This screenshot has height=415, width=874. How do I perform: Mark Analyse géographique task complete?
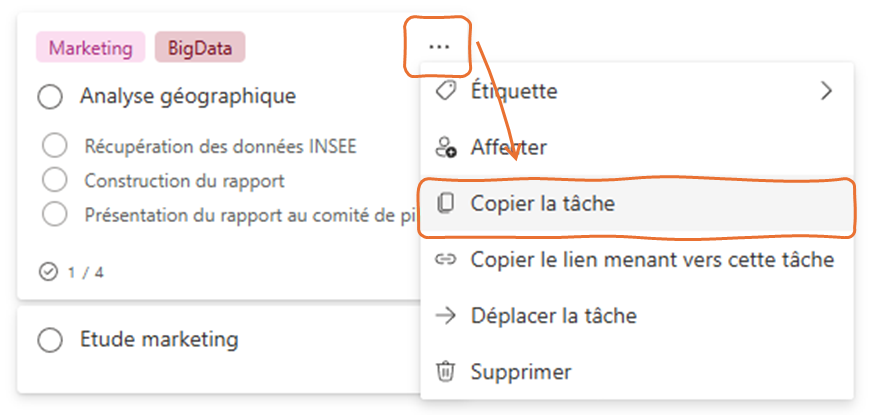coord(50,97)
